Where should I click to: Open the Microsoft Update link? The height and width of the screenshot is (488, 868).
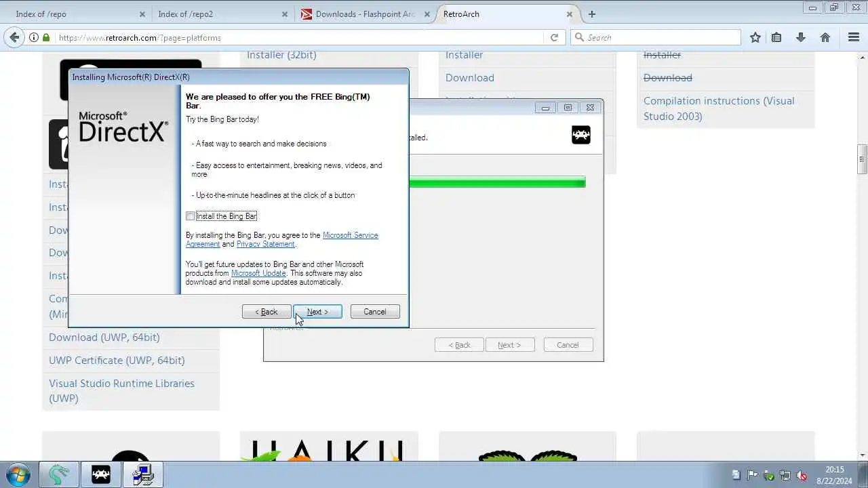[x=258, y=273]
